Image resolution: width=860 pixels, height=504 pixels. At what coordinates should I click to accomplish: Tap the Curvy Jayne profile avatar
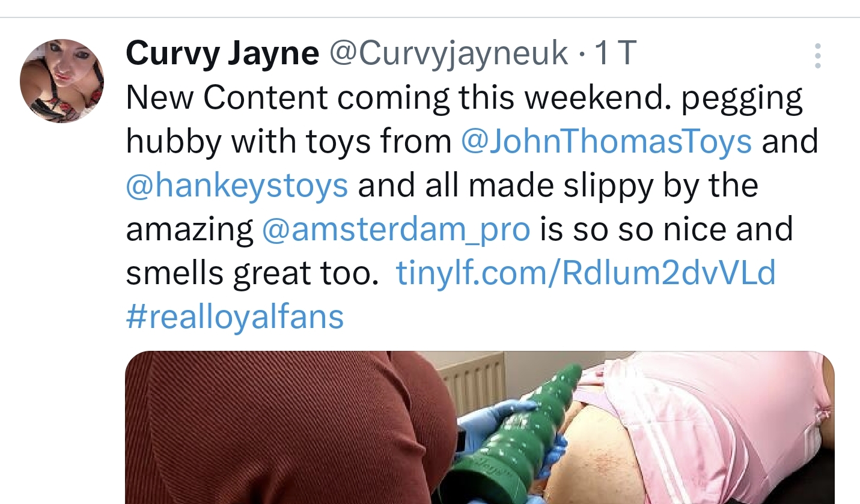(x=62, y=81)
